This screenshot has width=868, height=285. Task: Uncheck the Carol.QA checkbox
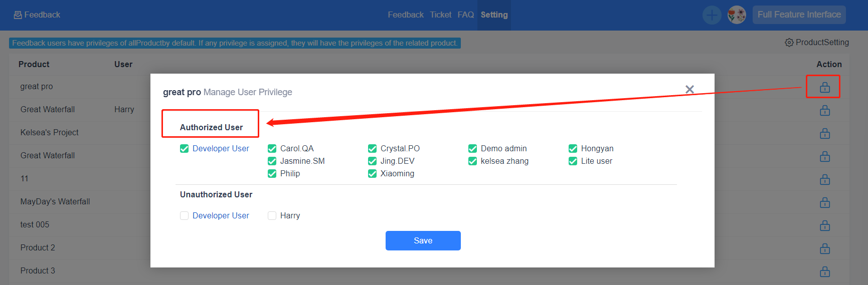272,149
